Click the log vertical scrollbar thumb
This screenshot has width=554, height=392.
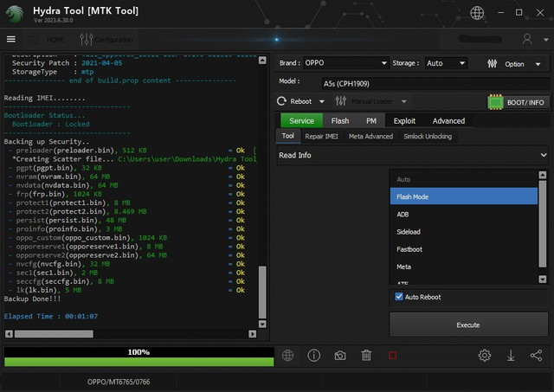[x=262, y=292]
